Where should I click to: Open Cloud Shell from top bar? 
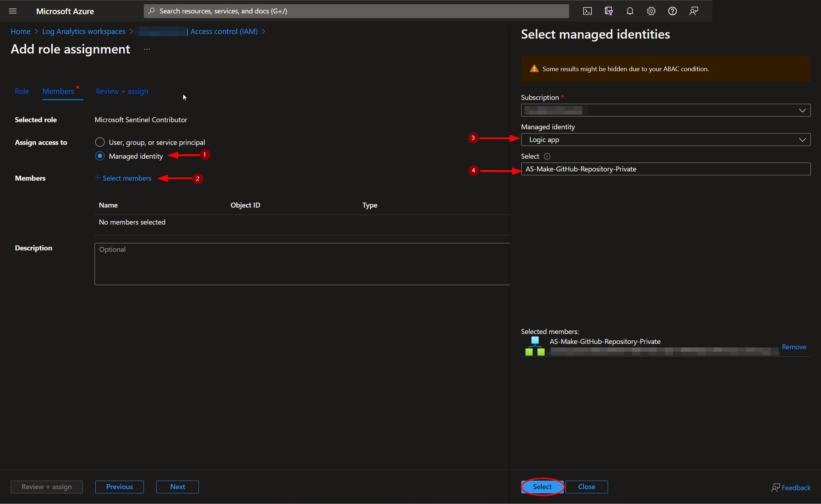click(587, 11)
